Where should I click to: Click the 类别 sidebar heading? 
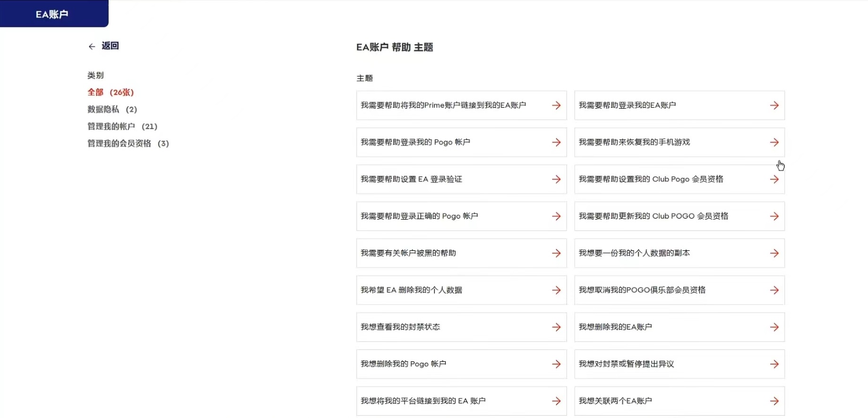pyautogui.click(x=95, y=75)
